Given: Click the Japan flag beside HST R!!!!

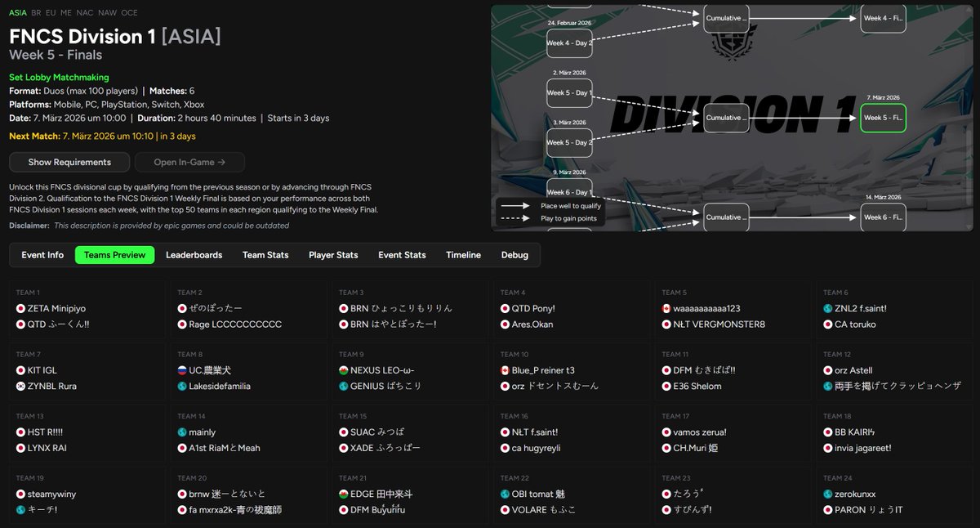Looking at the screenshot, I should pyautogui.click(x=20, y=432).
